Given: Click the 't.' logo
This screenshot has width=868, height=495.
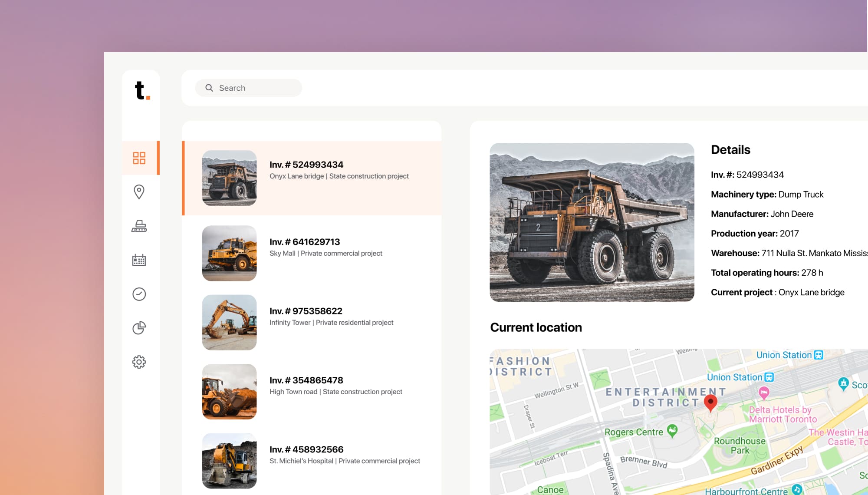Looking at the screenshot, I should (x=142, y=90).
